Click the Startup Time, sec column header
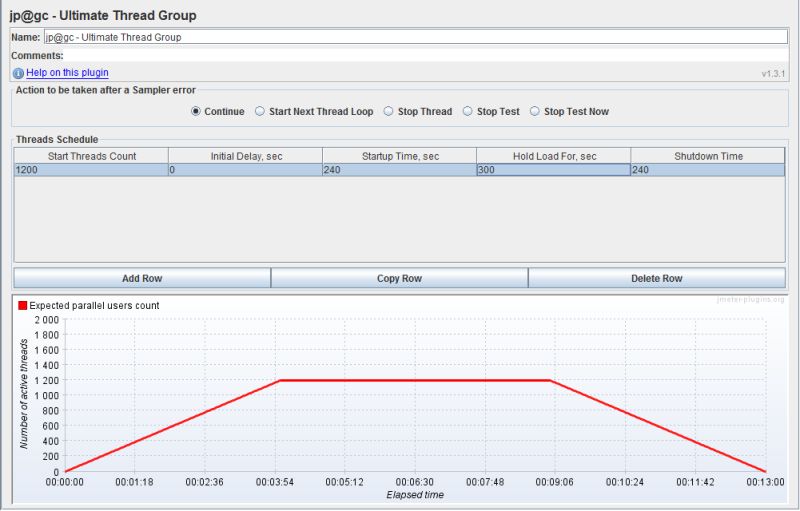Screen dimensions: 800x511 [400, 156]
